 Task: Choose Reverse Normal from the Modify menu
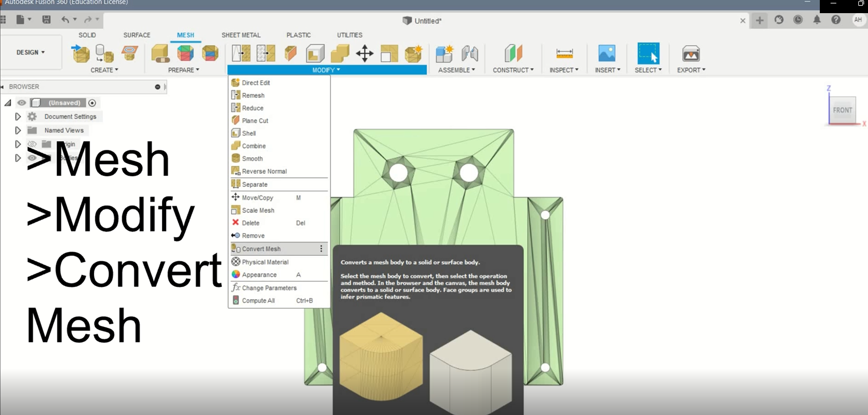coord(279,171)
